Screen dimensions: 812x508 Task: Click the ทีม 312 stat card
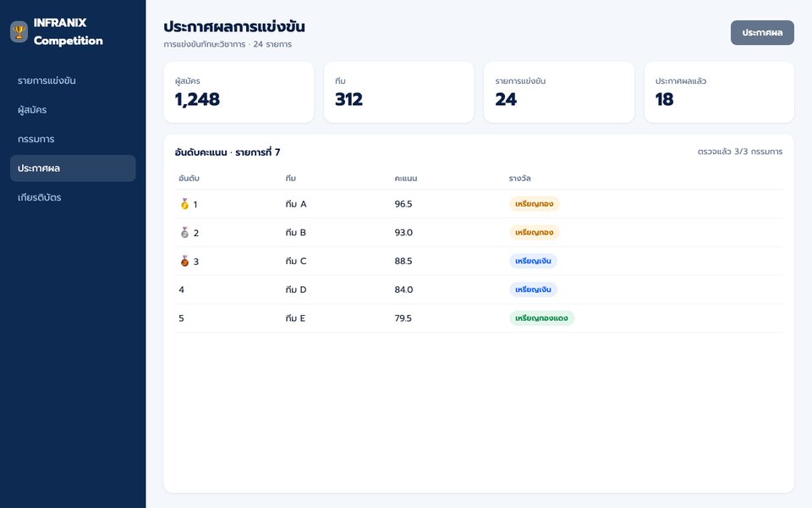(x=398, y=92)
